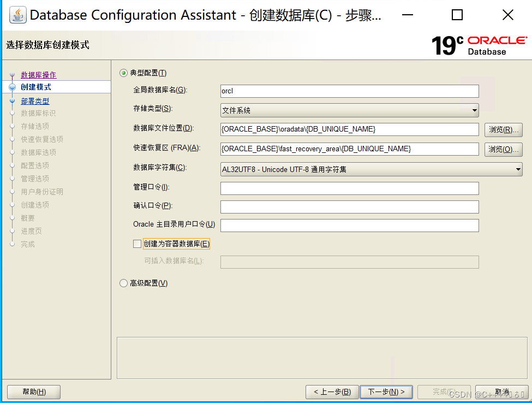
Task: Focus the 全局数据库名 field containing orcl
Action: click(349, 91)
